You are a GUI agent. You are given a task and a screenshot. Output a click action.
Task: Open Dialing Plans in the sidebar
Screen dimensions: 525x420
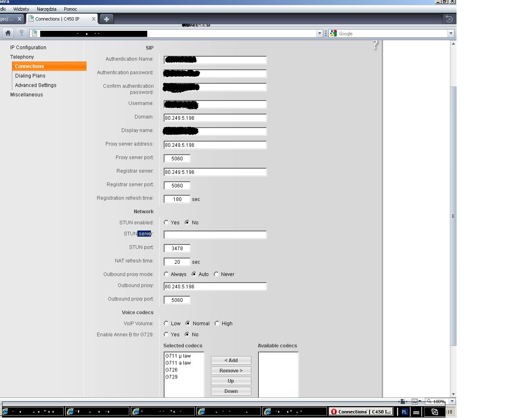30,75
